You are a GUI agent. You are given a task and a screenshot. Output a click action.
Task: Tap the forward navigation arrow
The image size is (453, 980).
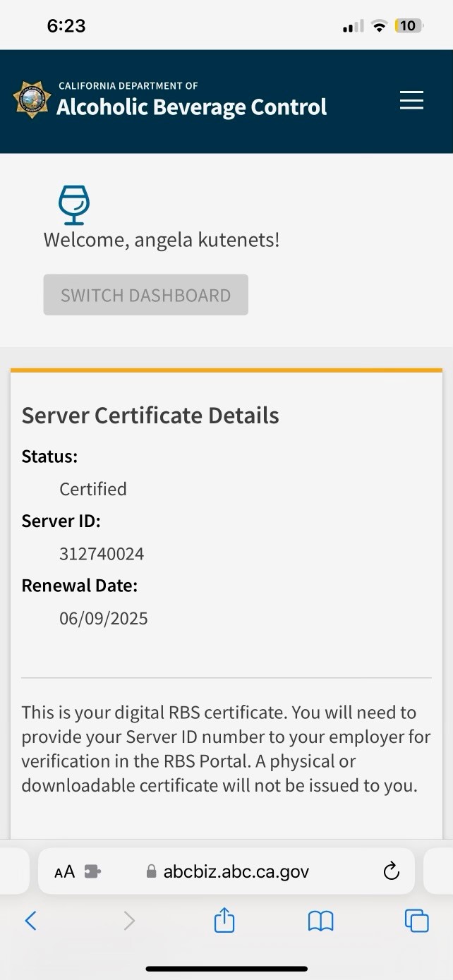tap(129, 921)
